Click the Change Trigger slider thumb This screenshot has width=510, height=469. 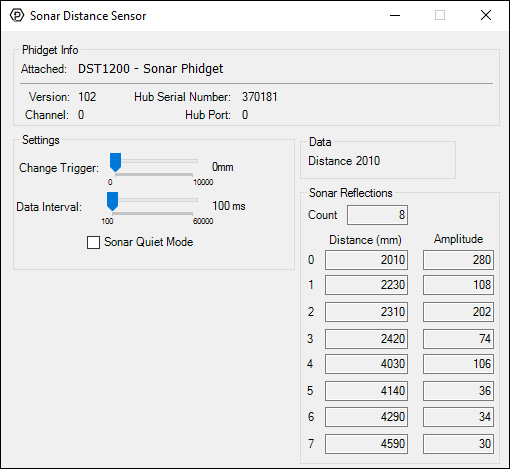(x=115, y=162)
